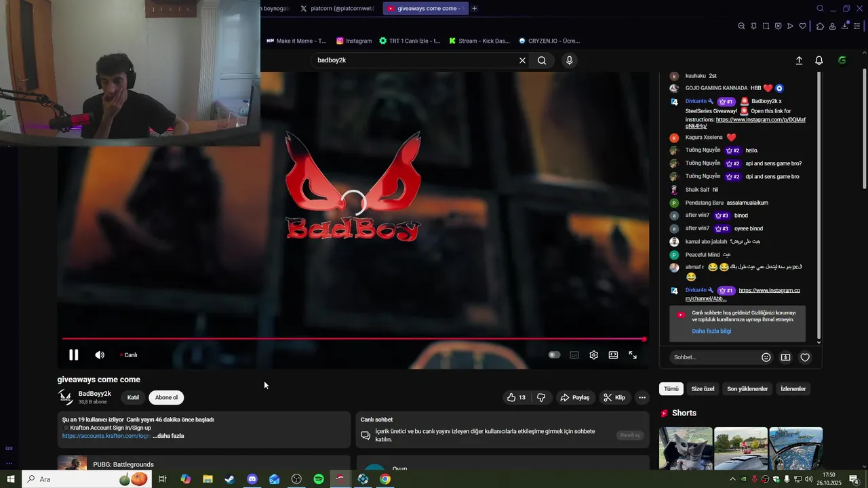The width and height of the screenshot is (868, 488).
Task: Search with the magnifier button
Action: point(542,60)
